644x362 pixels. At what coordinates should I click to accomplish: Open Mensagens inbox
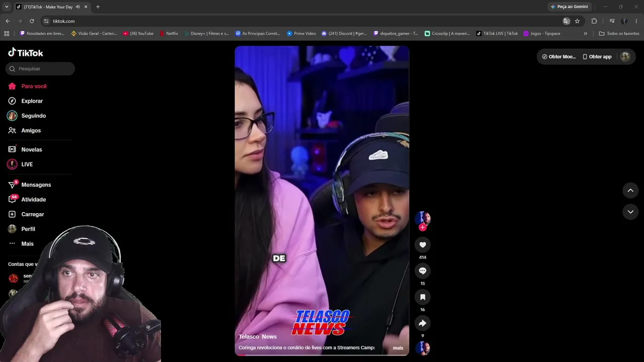point(30,185)
